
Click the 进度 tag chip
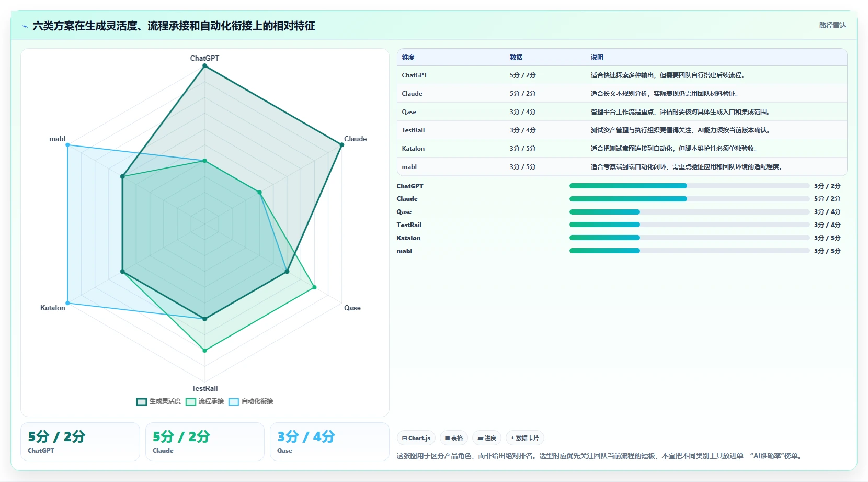487,438
